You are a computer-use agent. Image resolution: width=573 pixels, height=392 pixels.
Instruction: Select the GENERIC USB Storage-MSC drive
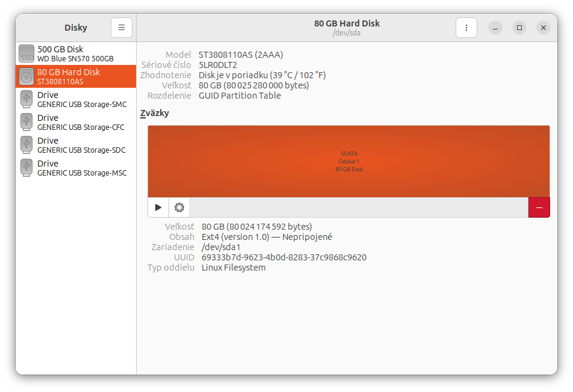81,168
